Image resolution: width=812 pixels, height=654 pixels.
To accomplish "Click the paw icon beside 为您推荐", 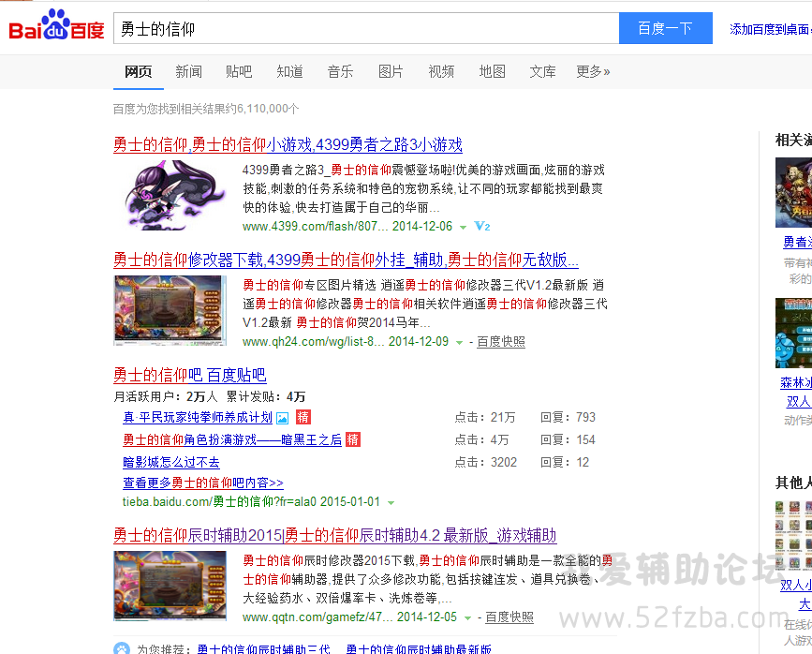I will click(x=122, y=648).
